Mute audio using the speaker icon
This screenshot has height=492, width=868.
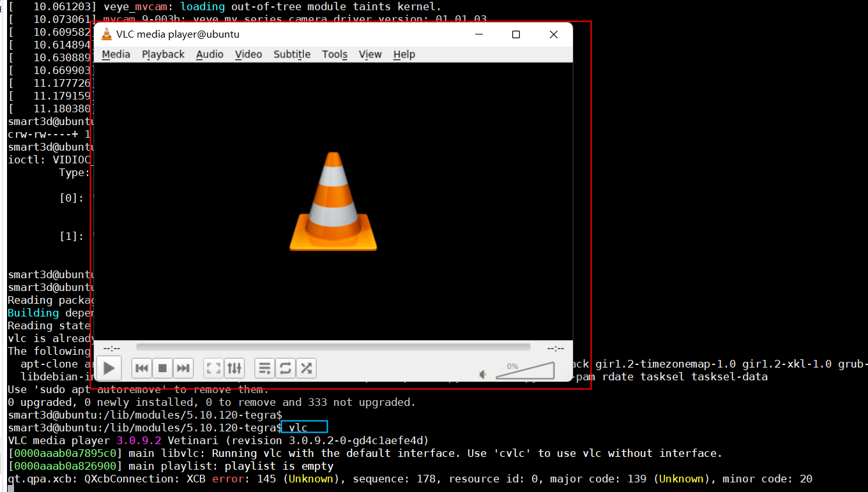[x=484, y=374]
